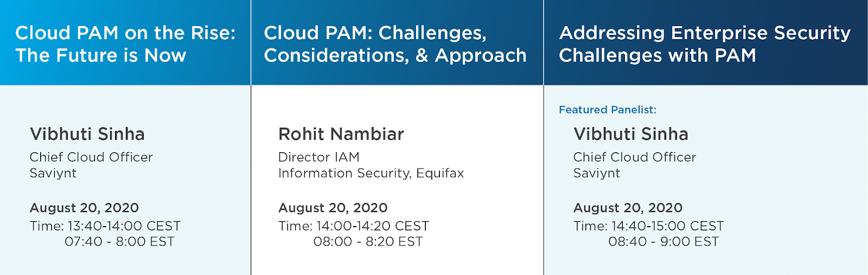Click the 'Cloud PAM on the Rise' session title
868x275 pixels.
click(x=125, y=44)
